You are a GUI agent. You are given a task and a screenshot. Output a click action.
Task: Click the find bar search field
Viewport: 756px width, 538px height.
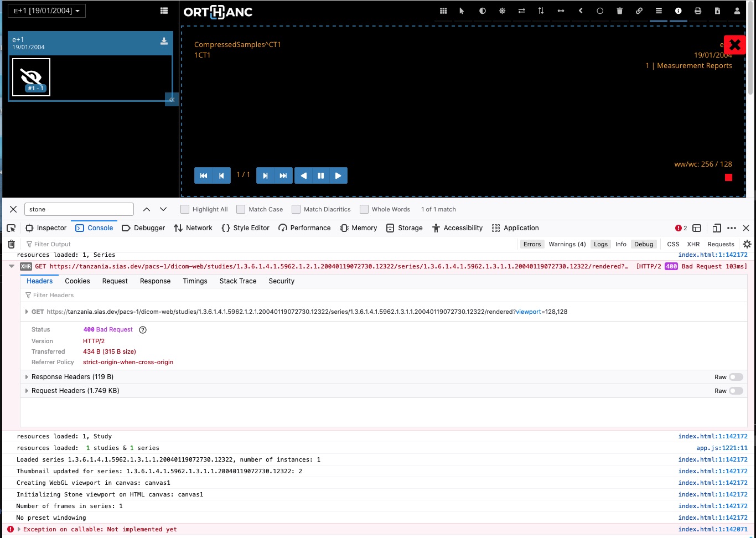pos(79,209)
